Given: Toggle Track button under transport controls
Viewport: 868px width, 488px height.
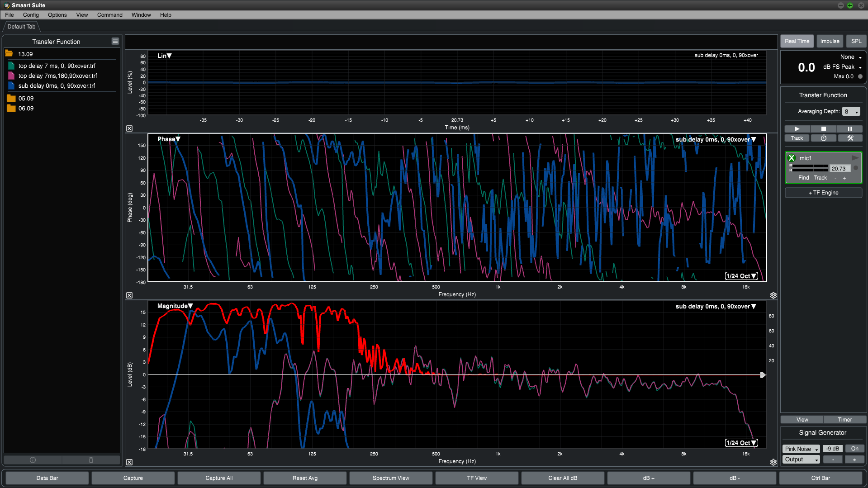Looking at the screenshot, I should 797,138.
